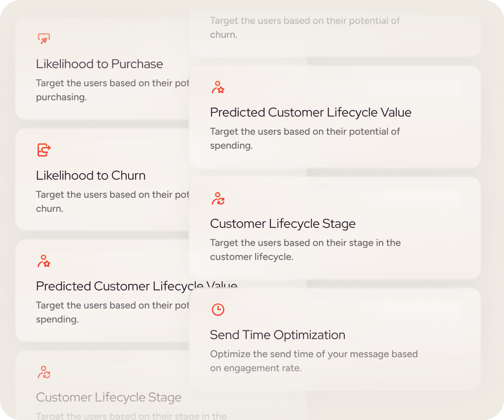Click the cursor icon above Likelihood to Purchase
Viewport: 504px width, 420px height.
pyautogui.click(x=44, y=39)
